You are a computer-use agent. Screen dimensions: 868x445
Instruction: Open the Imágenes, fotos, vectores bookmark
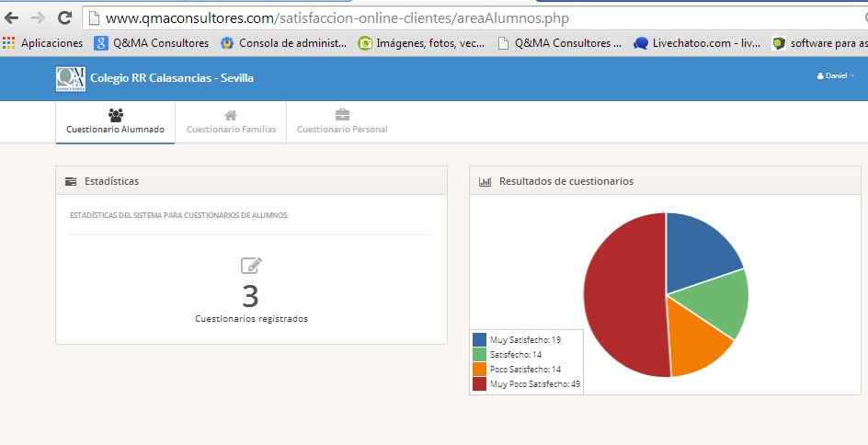click(423, 42)
